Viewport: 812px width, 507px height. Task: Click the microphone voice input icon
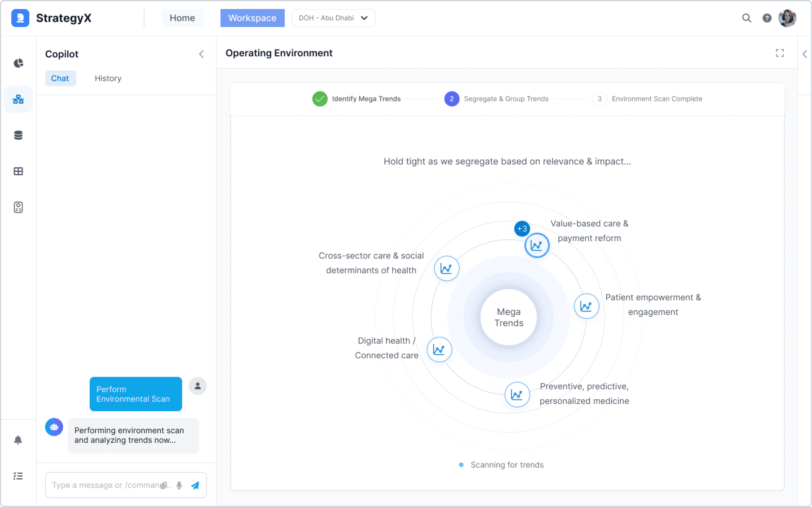[179, 485]
